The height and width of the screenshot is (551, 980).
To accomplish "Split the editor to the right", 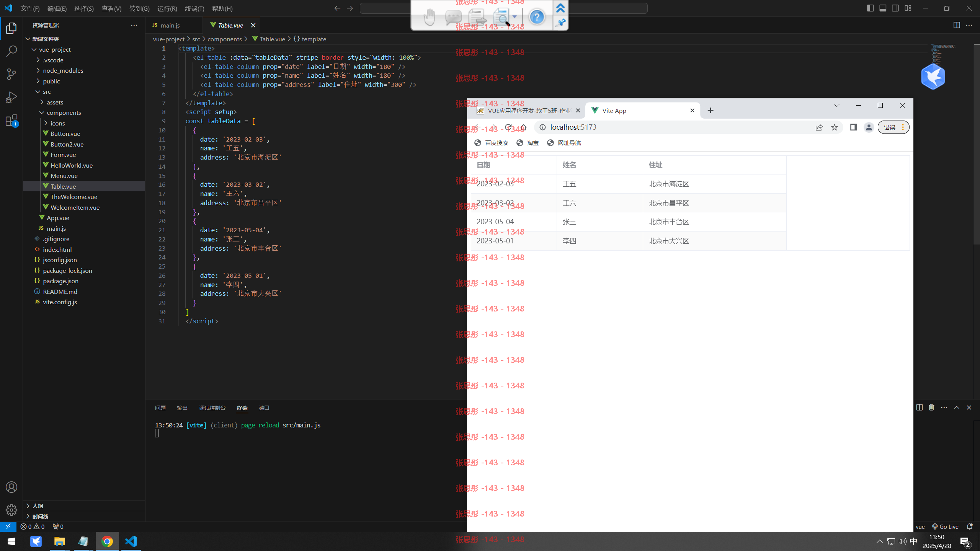I will [957, 25].
